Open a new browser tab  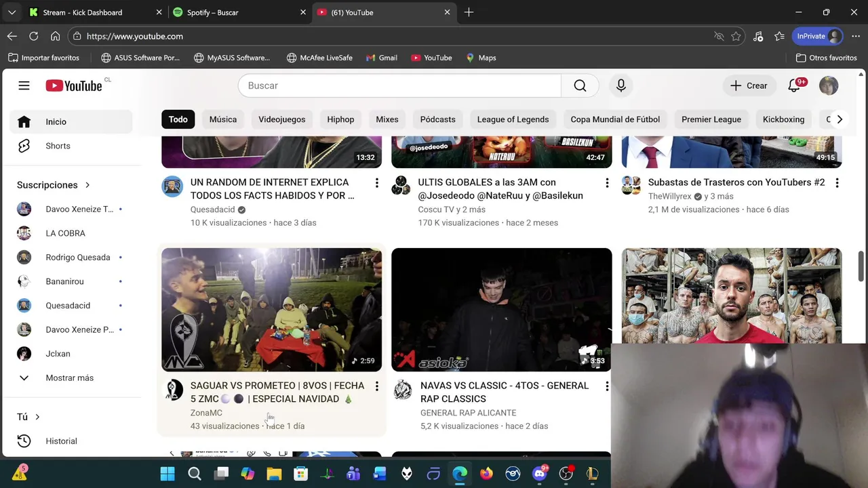(469, 12)
